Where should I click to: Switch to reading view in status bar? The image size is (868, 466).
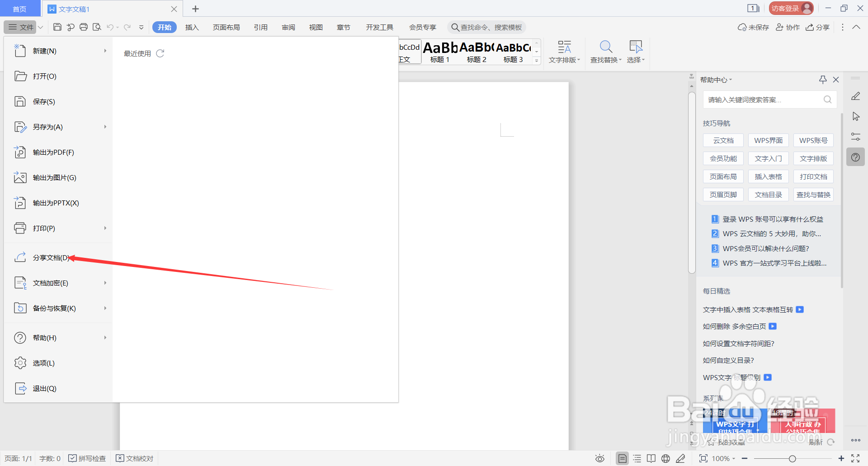[x=651, y=458]
